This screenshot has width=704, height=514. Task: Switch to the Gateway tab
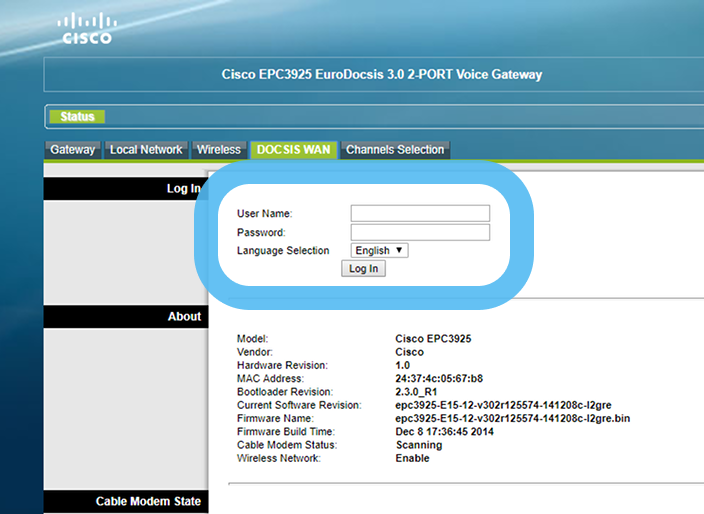73,150
